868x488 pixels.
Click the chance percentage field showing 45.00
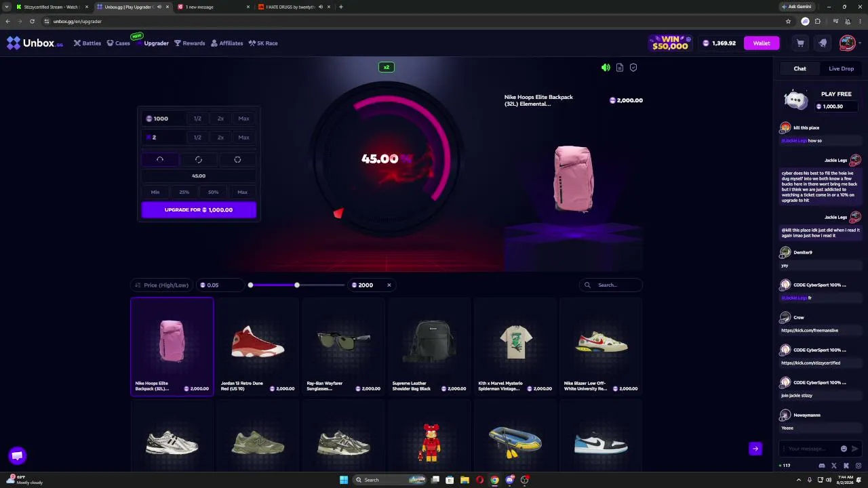tap(199, 176)
